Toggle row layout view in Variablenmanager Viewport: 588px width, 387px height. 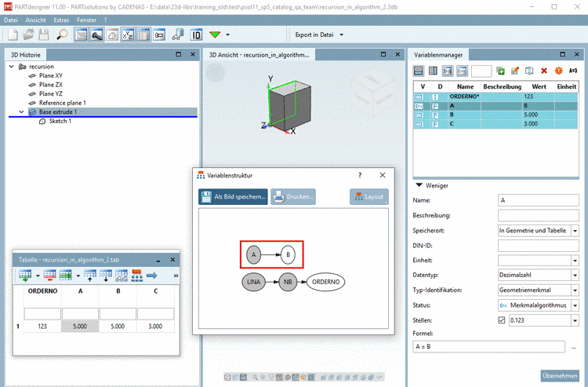click(419, 71)
